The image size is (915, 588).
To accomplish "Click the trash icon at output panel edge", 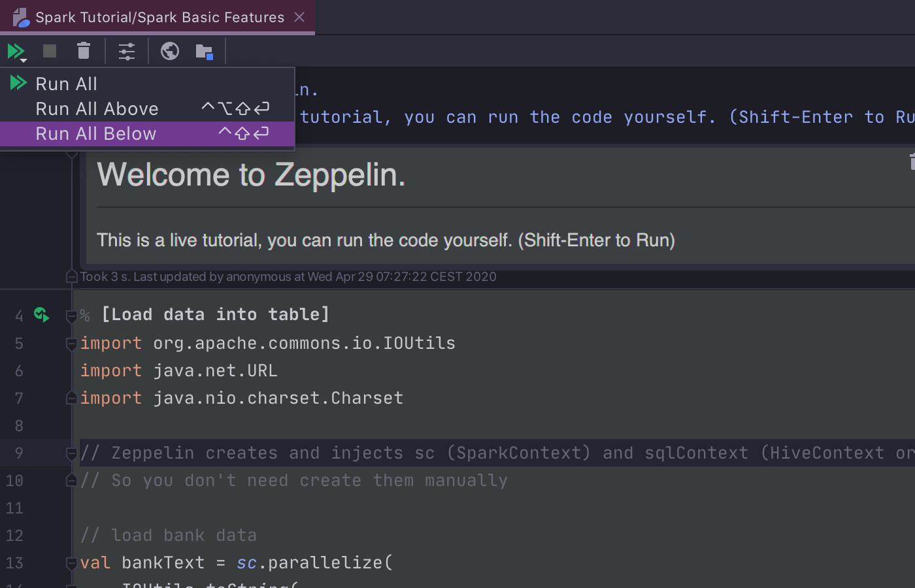I will point(912,161).
